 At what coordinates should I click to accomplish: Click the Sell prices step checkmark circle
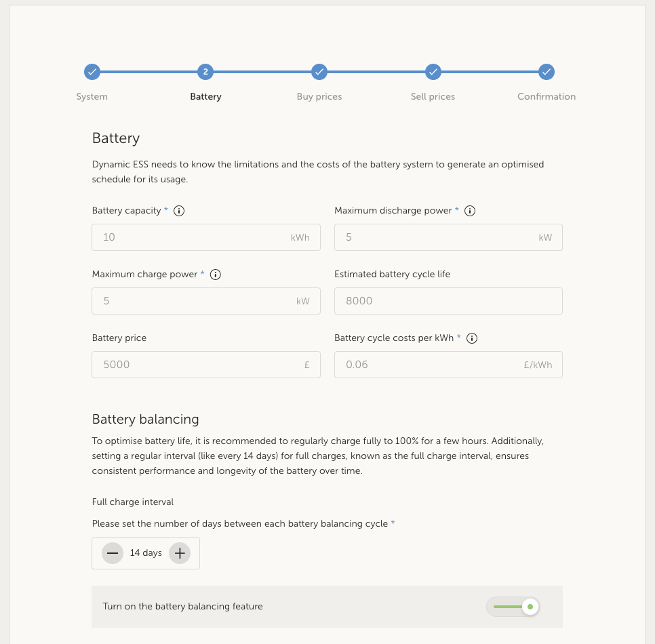click(x=433, y=72)
